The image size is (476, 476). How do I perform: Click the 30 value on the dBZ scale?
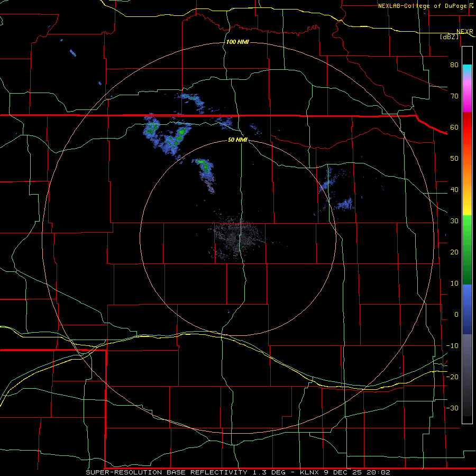(x=454, y=221)
